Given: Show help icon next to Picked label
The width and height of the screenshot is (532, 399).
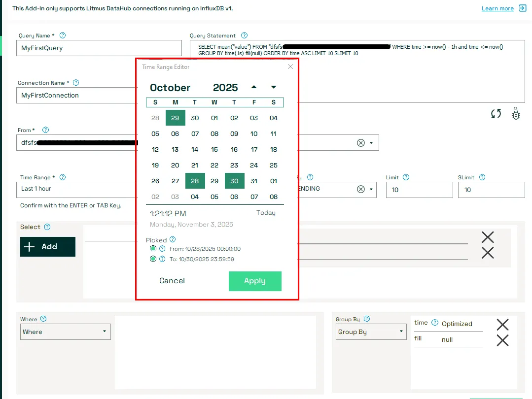Looking at the screenshot, I should click(x=173, y=239).
